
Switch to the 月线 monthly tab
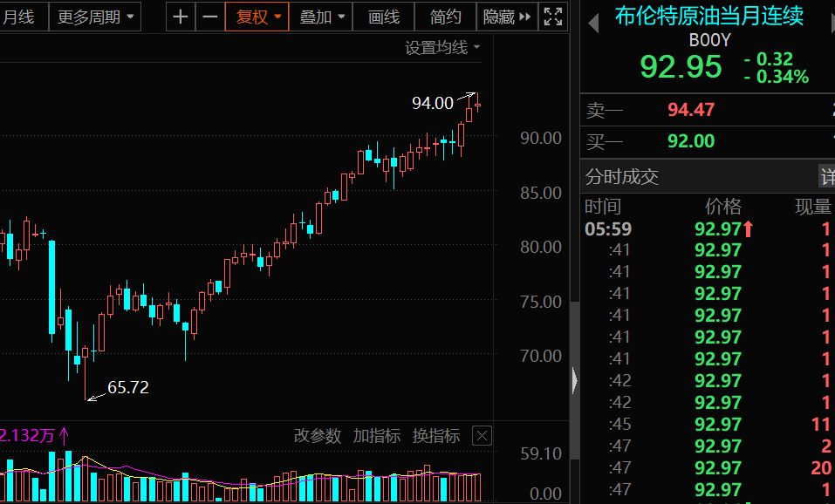[18, 17]
